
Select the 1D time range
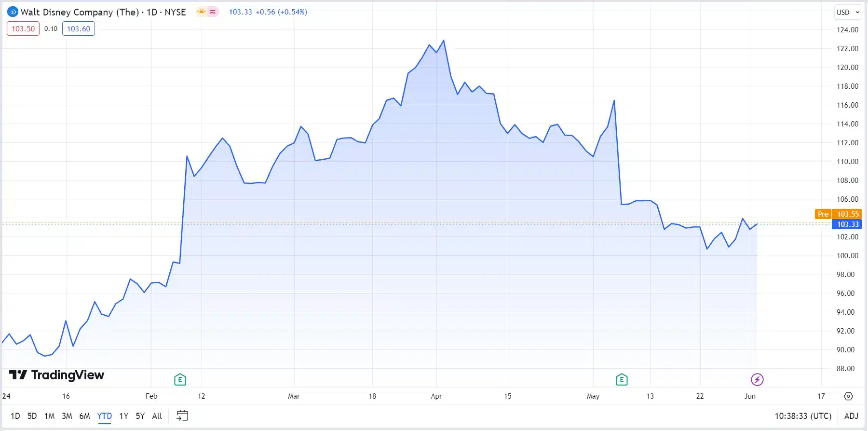(x=15, y=416)
